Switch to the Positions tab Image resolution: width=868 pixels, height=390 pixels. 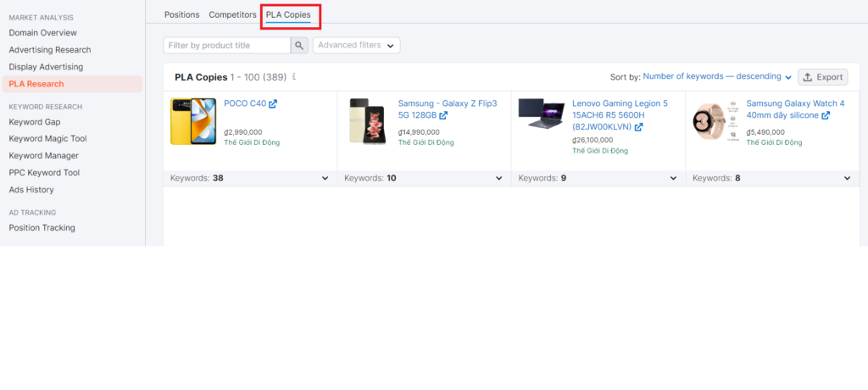(x=181, y=14)
